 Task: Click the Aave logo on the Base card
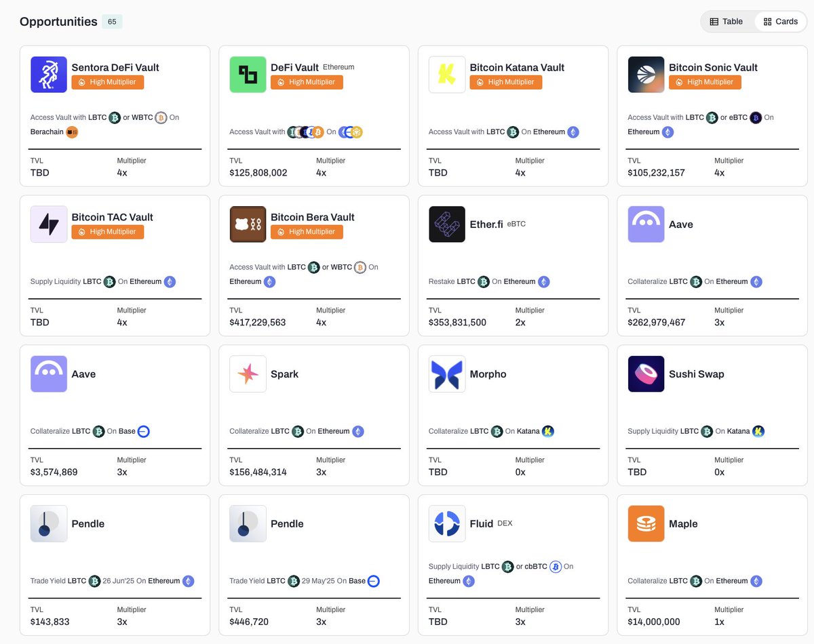tap(49, 374)
